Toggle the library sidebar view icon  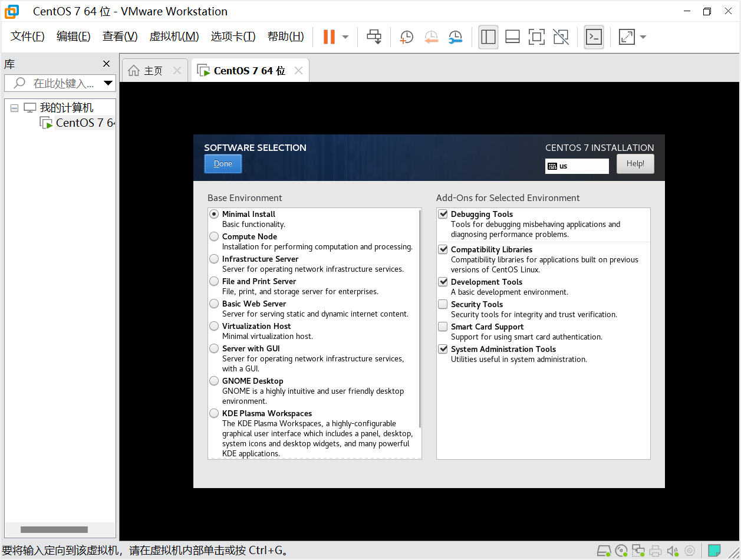click(x=488, y=37)
